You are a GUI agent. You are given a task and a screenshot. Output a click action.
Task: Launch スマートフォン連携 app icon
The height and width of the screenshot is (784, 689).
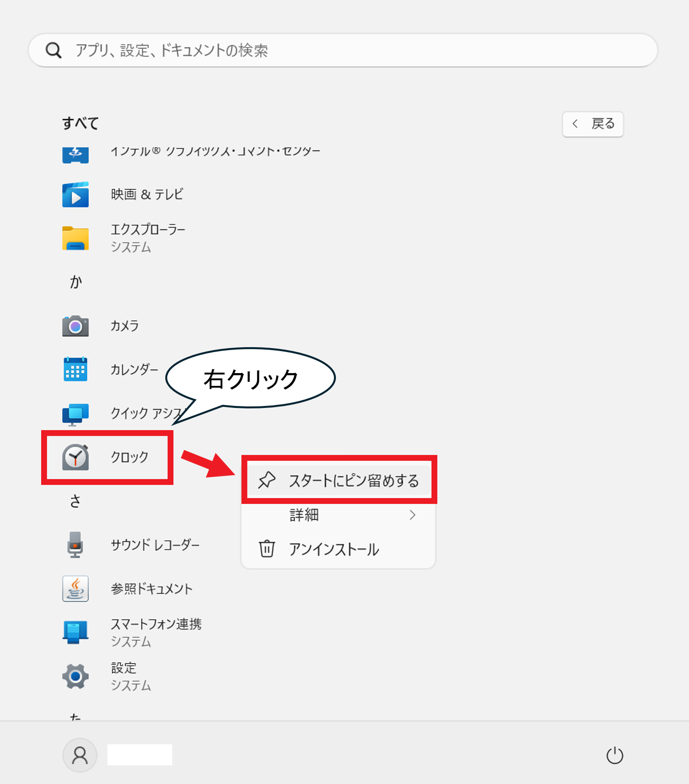(76, 632)
